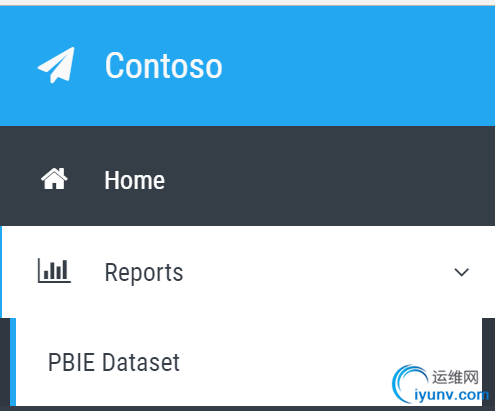Click the iyunv.com watermark text
Viewport: 495px width, 411px height.
[x=451, y=395]
